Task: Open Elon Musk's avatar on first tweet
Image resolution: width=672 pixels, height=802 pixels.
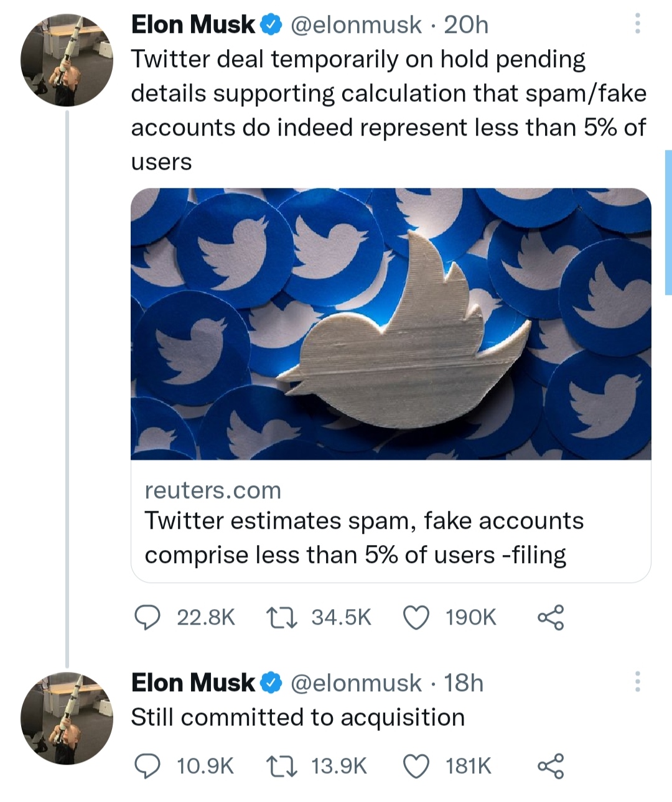Action: click(67, 60)
